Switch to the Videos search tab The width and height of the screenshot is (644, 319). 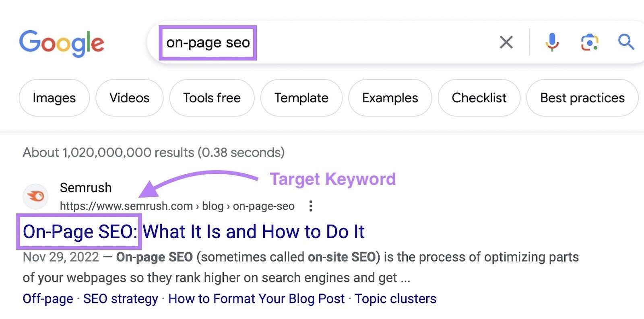pyautogui.click(x=129, y=98)
